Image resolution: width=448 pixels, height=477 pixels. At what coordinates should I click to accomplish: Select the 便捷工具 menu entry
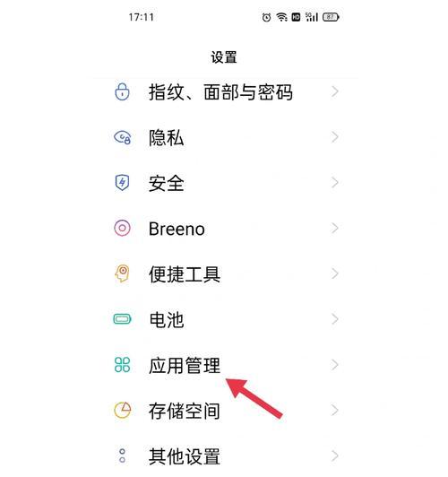pos(224,273)
